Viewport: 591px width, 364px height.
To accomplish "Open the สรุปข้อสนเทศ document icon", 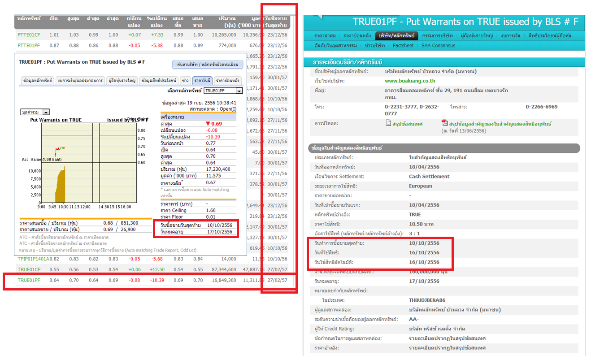I will [x=389, y=123].
